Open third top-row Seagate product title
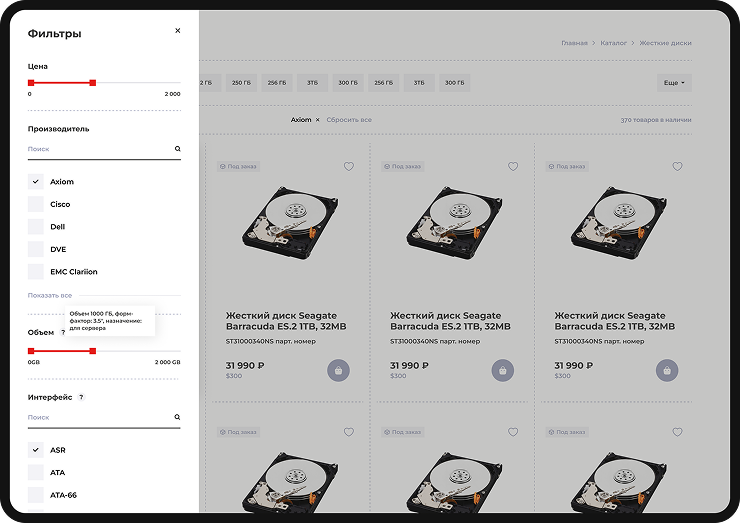Viewport: 740px width, 523px height. [x=614, y=321]
